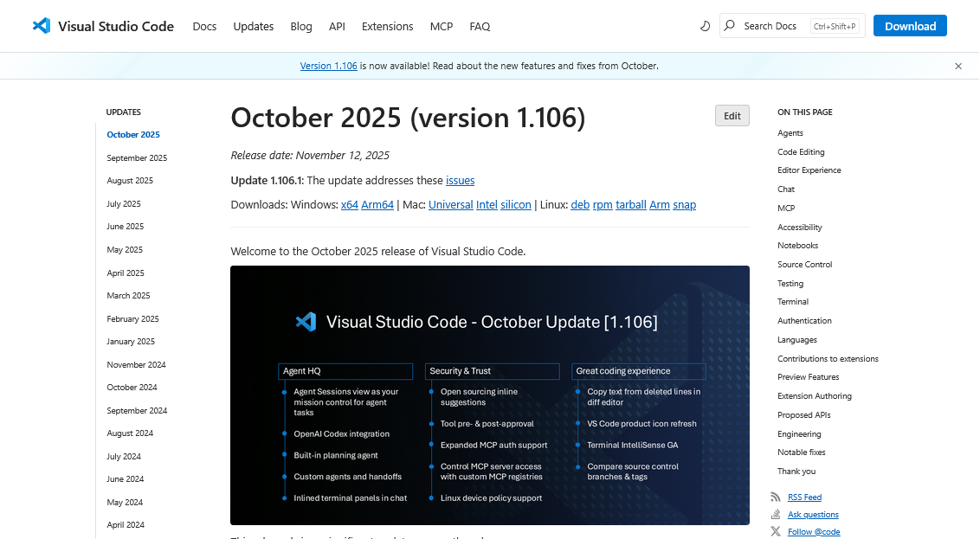Click the Visual Studio Code logo icon
Image resolution: width=980 pixels, height=539 pixels.
point(42,26)
